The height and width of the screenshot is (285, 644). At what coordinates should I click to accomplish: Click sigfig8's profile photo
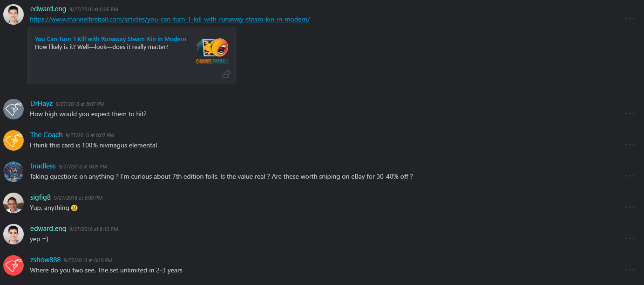click(x=14, y=203)
